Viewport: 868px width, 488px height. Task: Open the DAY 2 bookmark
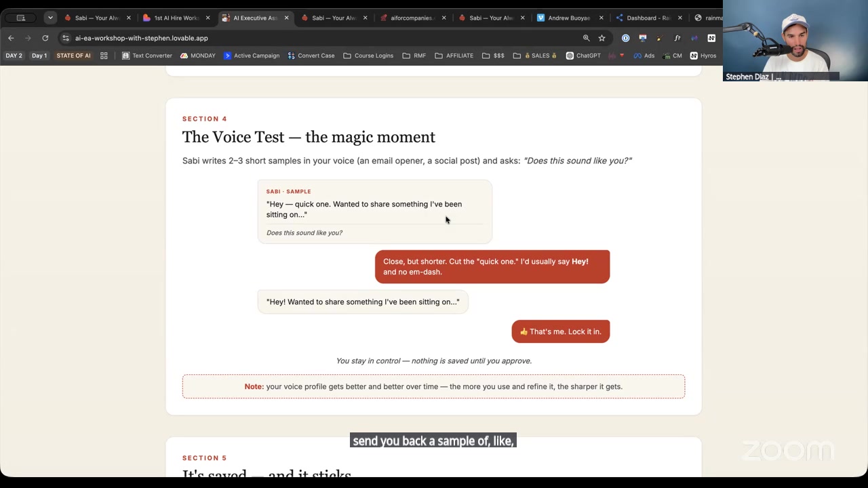(14, 56)
